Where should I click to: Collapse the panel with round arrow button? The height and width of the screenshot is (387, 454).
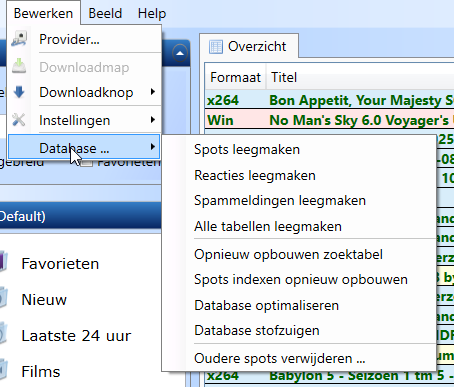[x=180, y=53]
